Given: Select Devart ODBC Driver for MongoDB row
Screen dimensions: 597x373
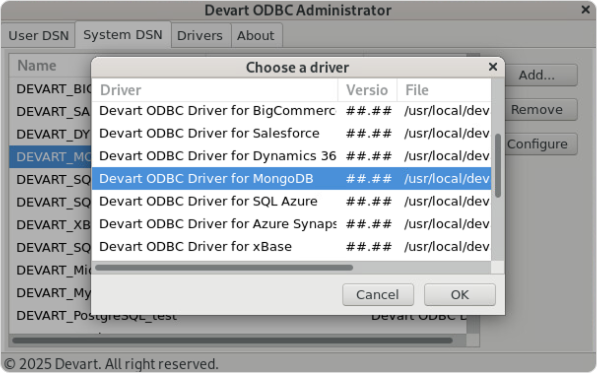Looking at the screenshot, I should pos(291,179).
